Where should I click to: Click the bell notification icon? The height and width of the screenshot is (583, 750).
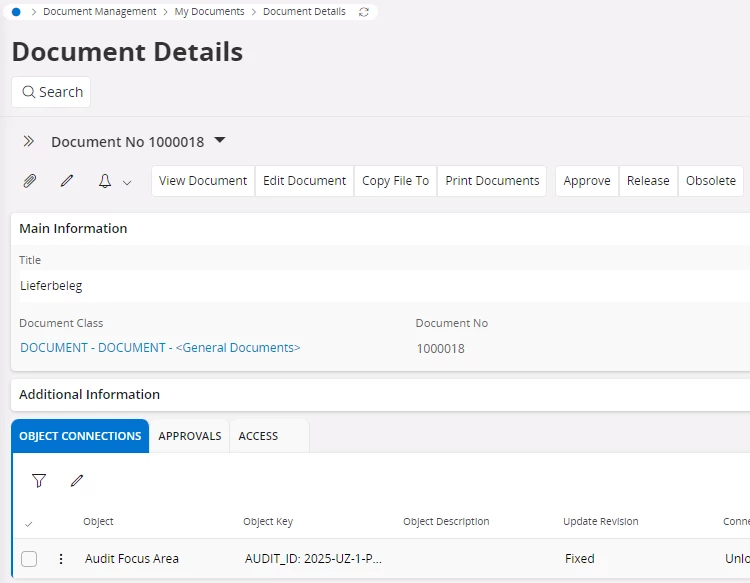pyautogui.click(x=105, y=181)
